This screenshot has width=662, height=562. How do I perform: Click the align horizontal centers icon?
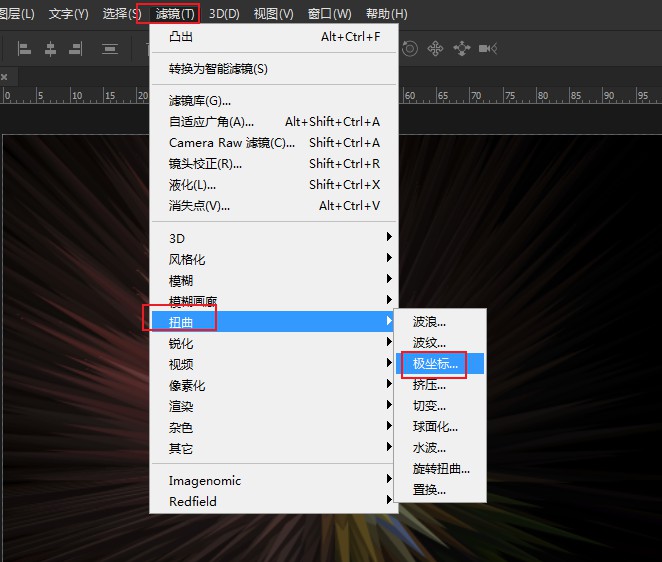(x=50, y=49)
